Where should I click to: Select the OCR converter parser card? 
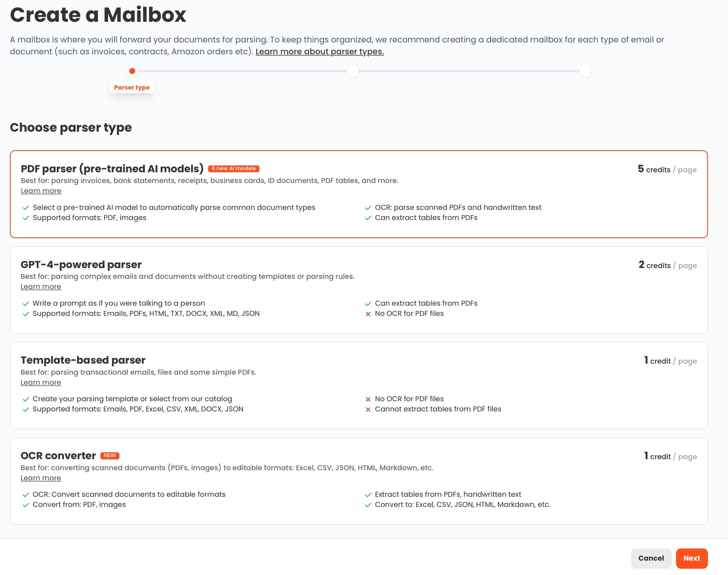coord(359,481)
